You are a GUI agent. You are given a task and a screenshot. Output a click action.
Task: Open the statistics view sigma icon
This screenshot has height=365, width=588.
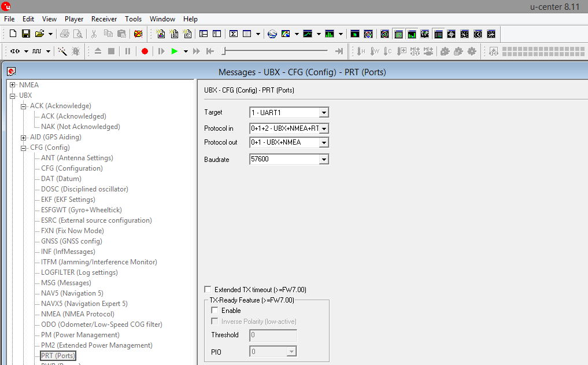click(234, 34)
